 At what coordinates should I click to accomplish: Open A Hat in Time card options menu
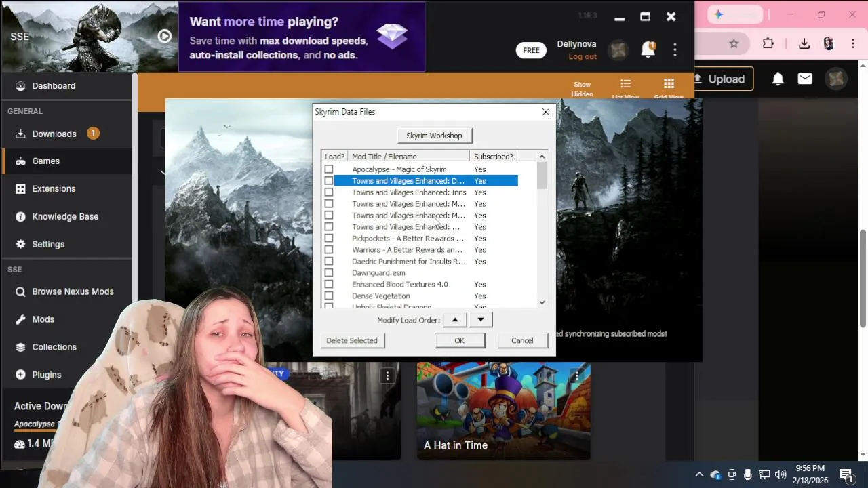576,375
